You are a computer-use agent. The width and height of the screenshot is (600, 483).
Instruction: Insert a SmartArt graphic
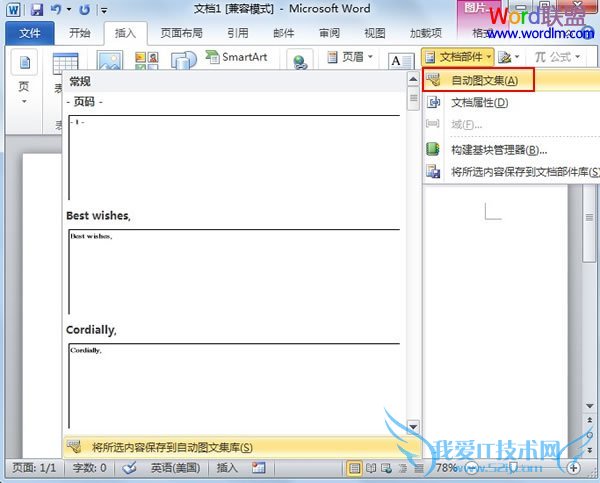[237, 57]
